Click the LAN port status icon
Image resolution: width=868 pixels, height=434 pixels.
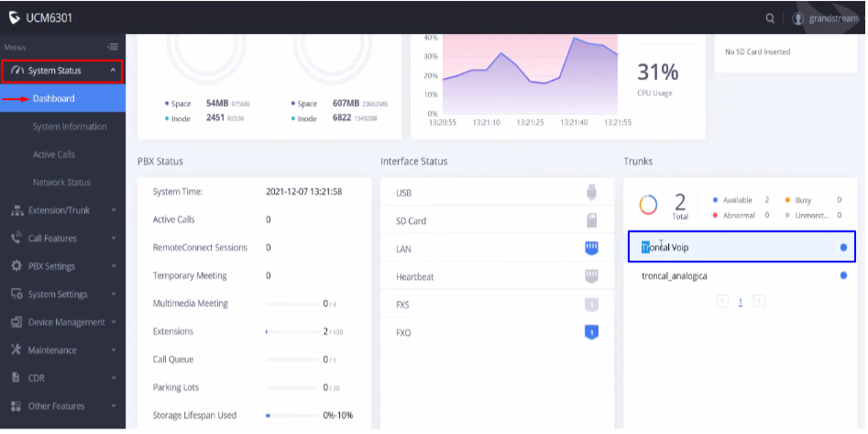(592, 249)
